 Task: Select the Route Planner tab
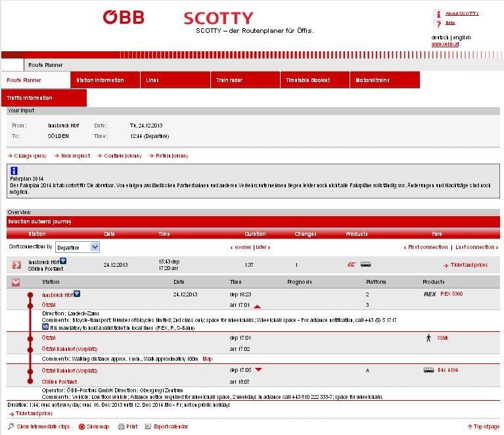pos(35,80)
